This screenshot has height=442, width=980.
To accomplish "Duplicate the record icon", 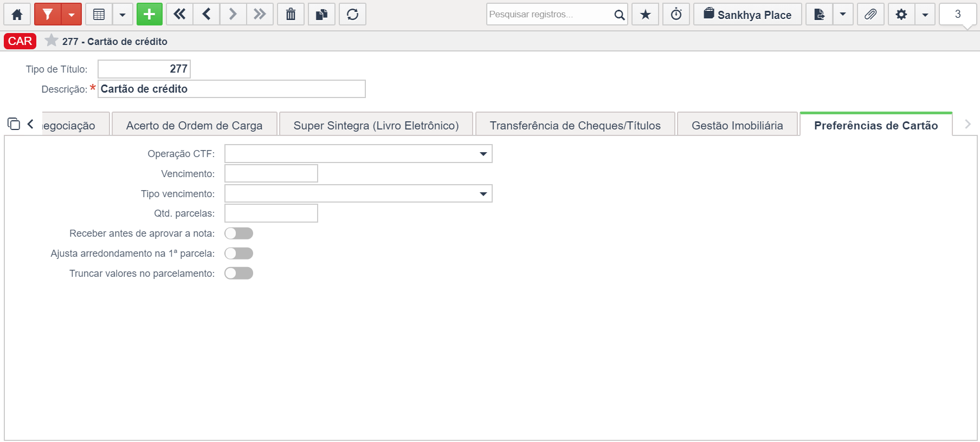I will pos(321,15).
